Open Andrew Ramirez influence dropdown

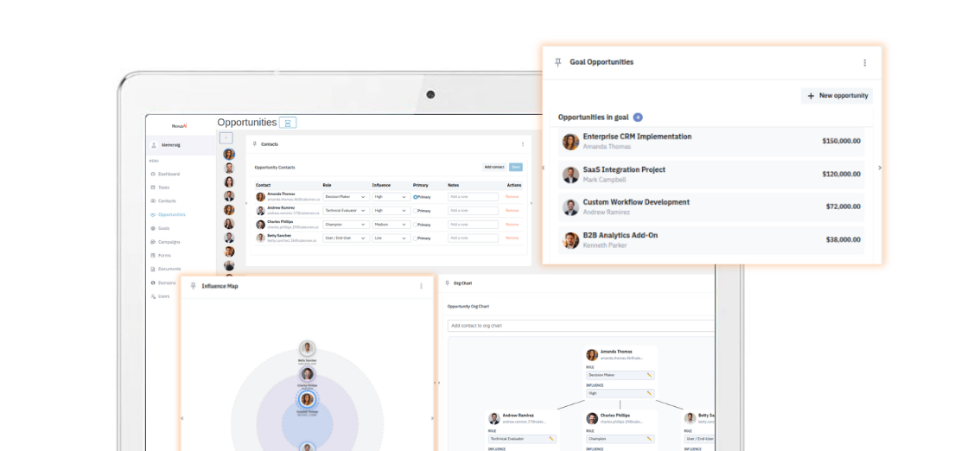tap(391, 211)
